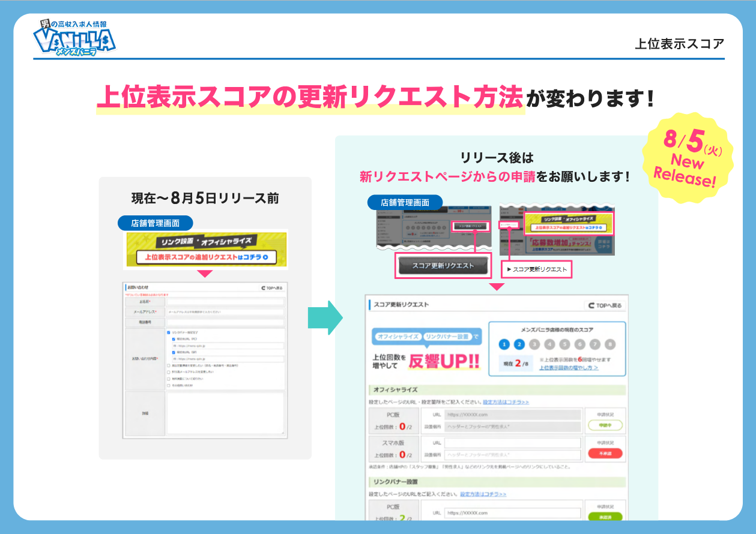Click TOPへ戻る in the score request form
Screen dimensions: 756x534
coord(605,305)
